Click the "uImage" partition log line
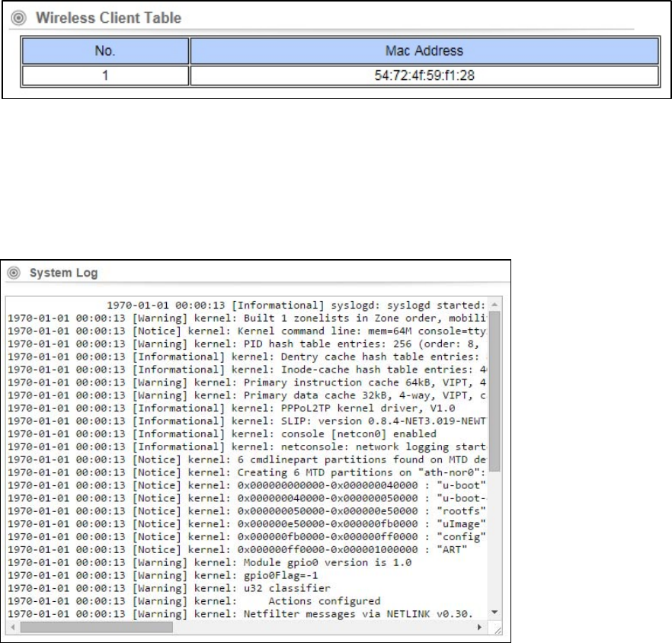 [x=247, y=524]
